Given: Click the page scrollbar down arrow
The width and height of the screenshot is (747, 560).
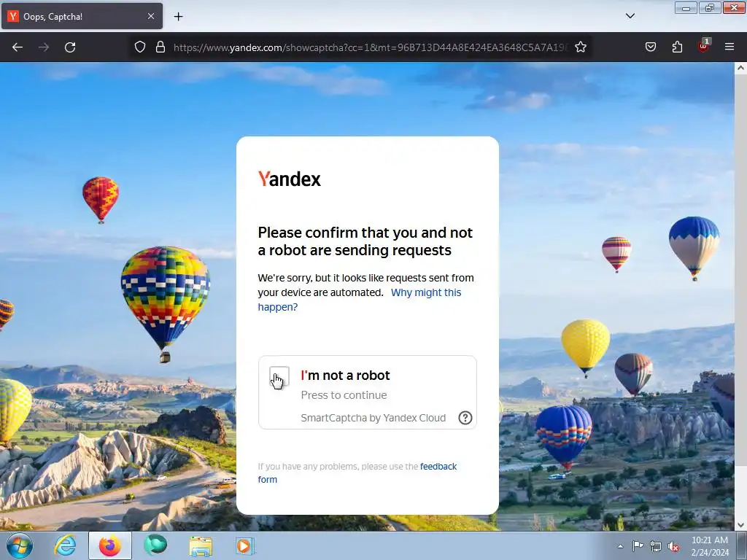Looking at the screenshot, I should click(x=740, y=525).
